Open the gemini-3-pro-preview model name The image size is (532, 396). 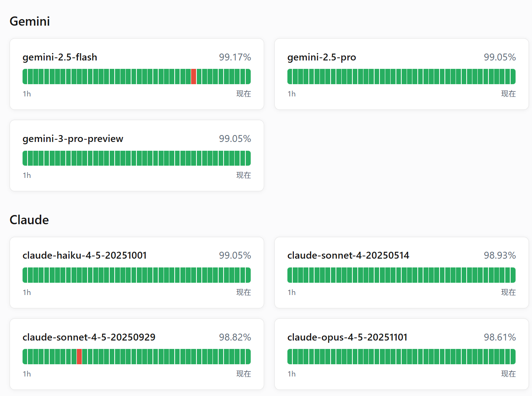point(73,139)
